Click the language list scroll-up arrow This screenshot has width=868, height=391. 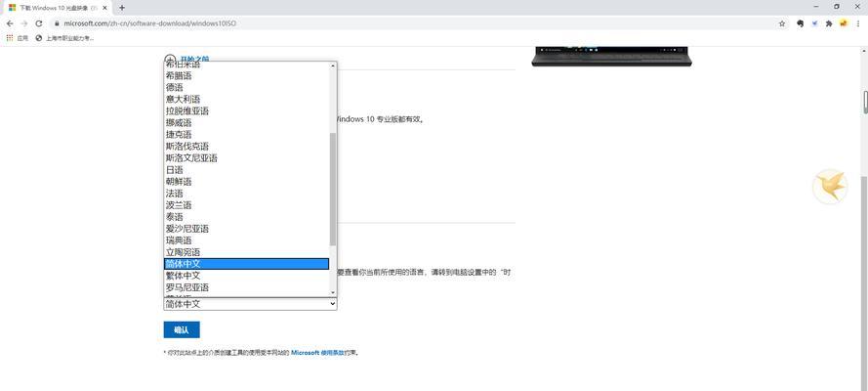[333, 65]
